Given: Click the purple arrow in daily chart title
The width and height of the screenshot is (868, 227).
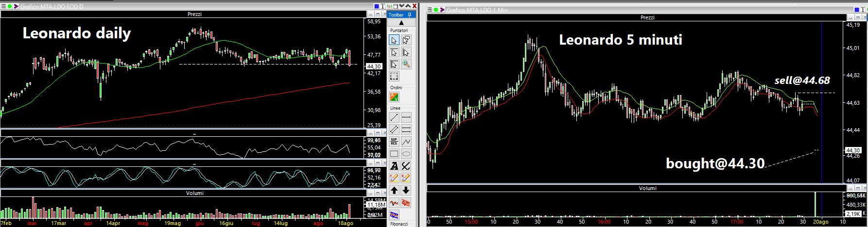Looking at the screenshot, I should 16,6.
